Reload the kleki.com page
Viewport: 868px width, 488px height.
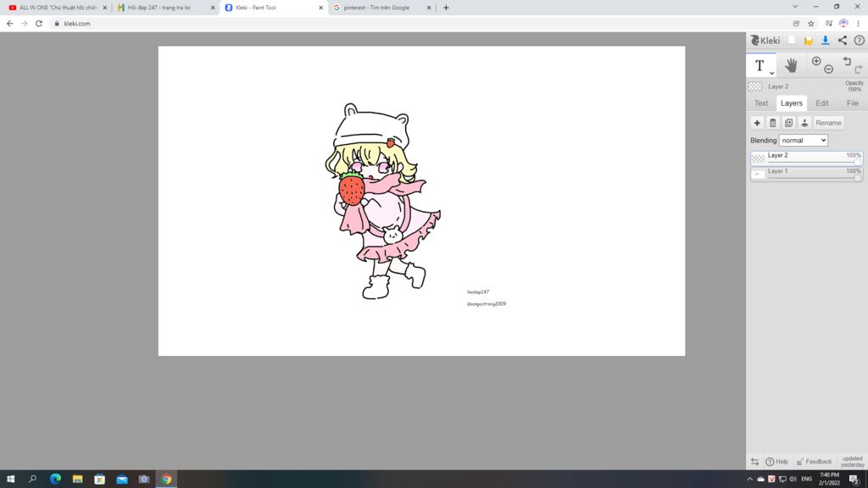[x=39, y=23]
